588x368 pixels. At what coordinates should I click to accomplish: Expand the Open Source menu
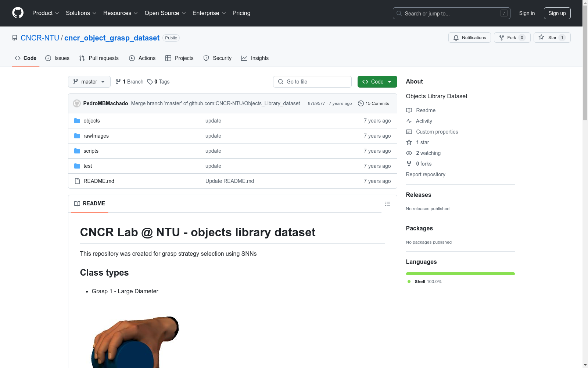click(x=165, y=13)
